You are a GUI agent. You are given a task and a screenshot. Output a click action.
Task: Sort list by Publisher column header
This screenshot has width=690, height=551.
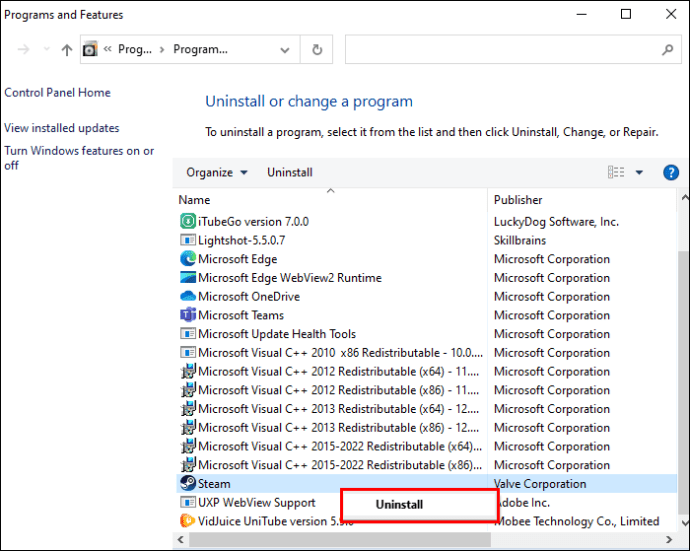[518, 199]
